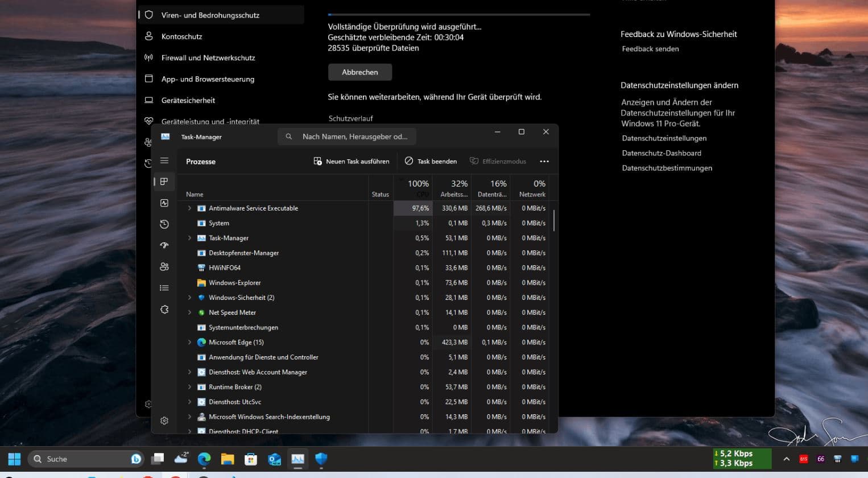868x478 pixels.
Task: Click the Net Speed Meter taskbar widget
Action: 742,459
